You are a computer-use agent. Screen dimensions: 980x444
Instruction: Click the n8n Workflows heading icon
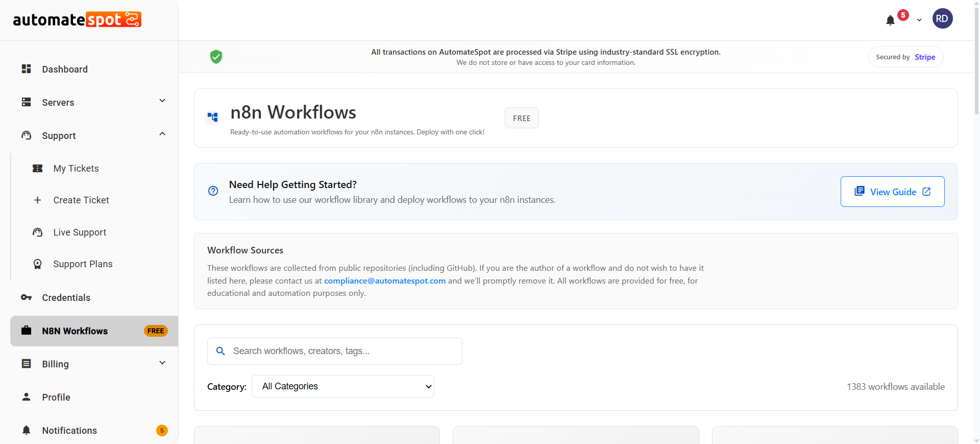pyautogui.click(x=213, y=118)
